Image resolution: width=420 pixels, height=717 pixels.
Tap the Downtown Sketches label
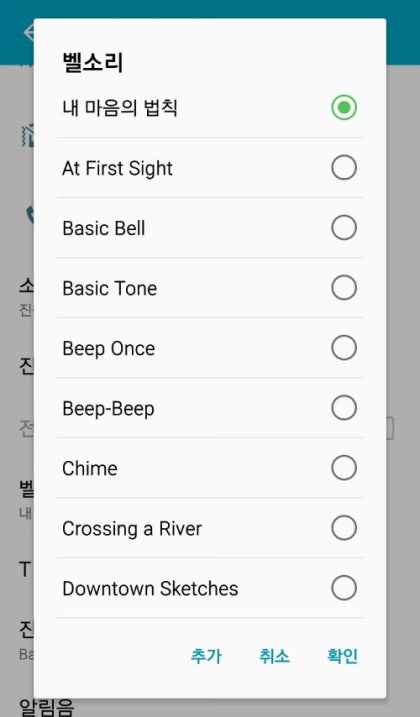tap(150, 589)
